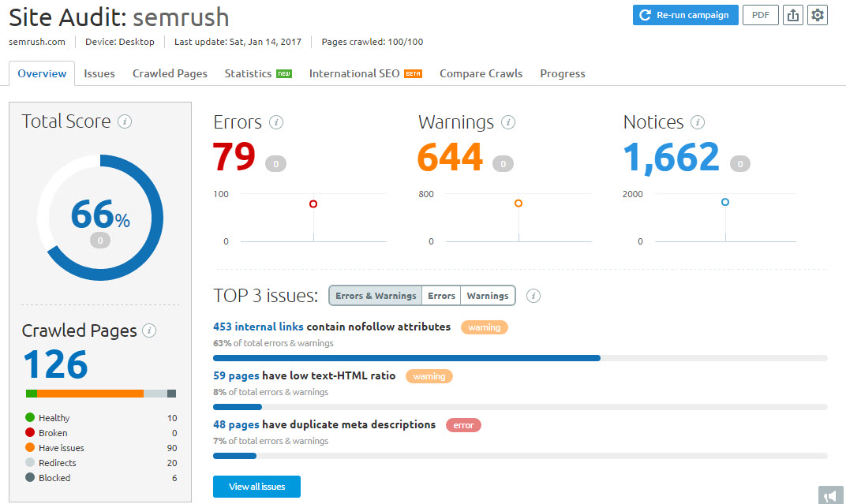Click the semrush.com domain text
Screen dimensions: 846x504
point(36,42)
